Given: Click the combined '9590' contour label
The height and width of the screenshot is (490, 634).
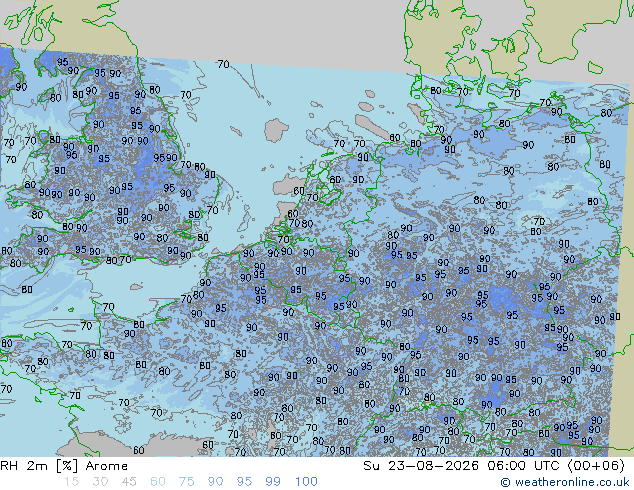Looking at the screenshot, I should [x=165, y=157].
